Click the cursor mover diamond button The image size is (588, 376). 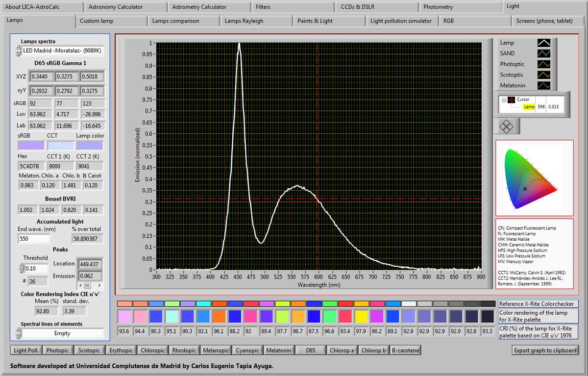[506, 126]
